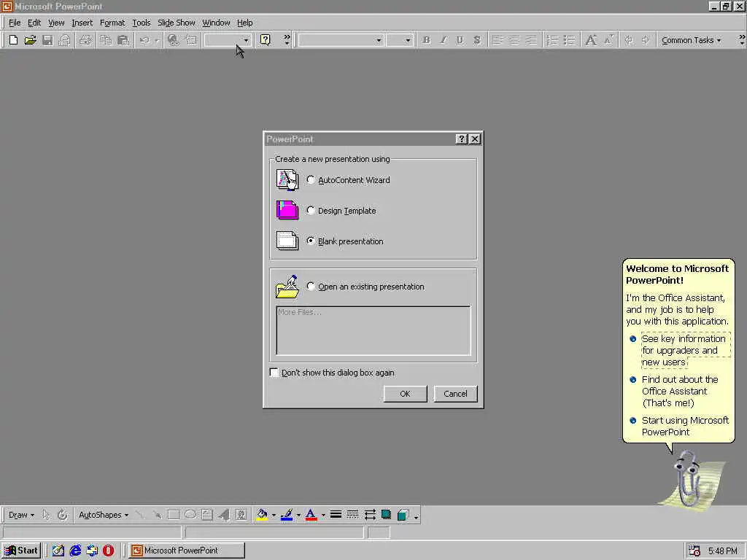Screen dimensions: 747x560
Task: Click Find out about the Office Assistant
Action: [680, 391]
